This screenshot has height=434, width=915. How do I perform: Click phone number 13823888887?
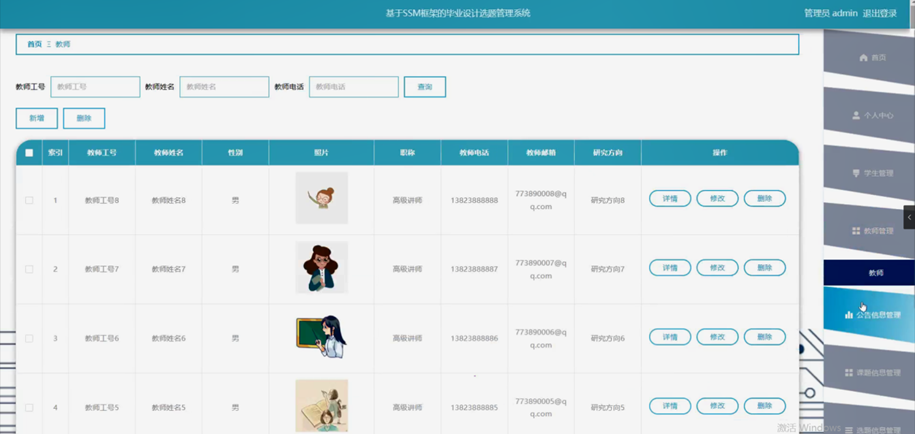click(474, 269)
